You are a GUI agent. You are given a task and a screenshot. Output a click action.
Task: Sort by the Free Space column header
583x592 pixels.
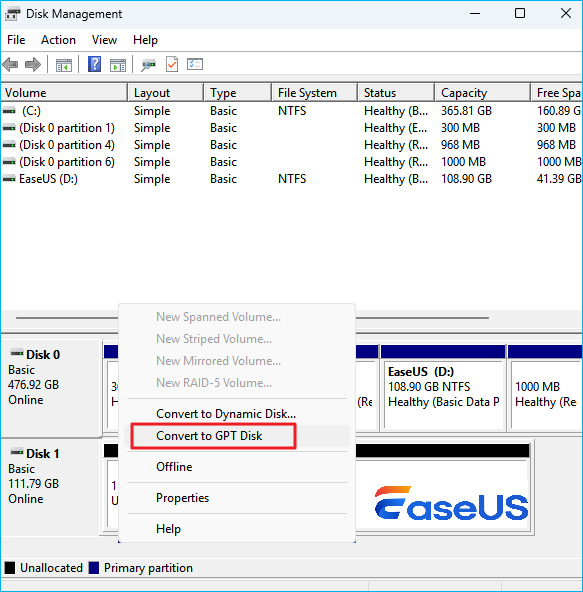[556, 93]
